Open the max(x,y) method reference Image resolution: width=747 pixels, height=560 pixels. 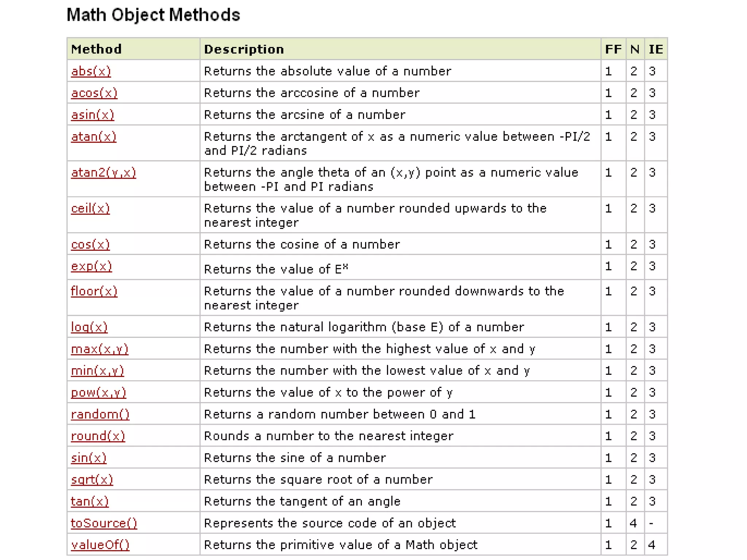point(100,349)
